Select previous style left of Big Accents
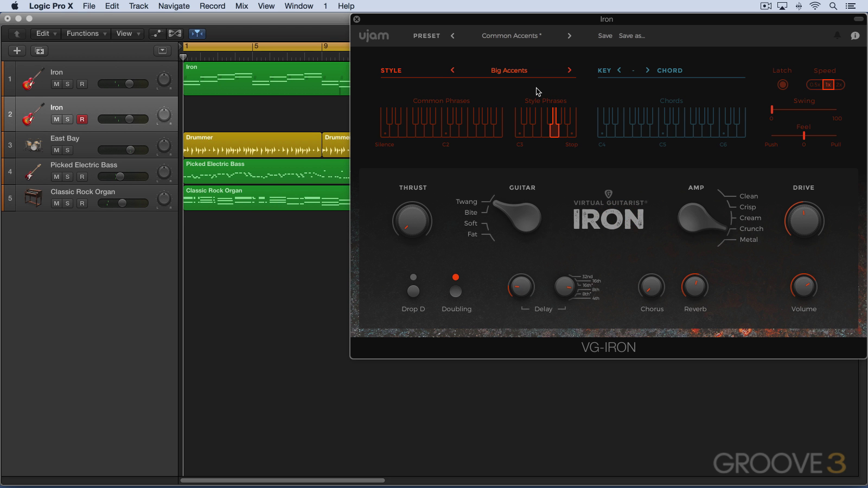Viewport: 868px width, 488px height. point(452,70)
